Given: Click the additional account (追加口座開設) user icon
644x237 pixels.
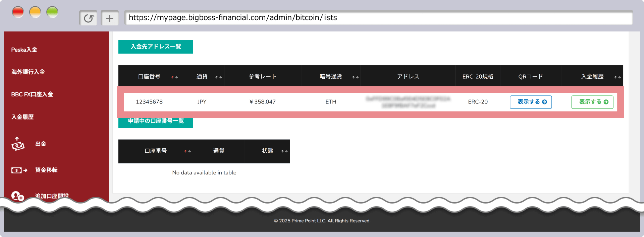Looking at the screenshot, I should click(x=17, y=196).
